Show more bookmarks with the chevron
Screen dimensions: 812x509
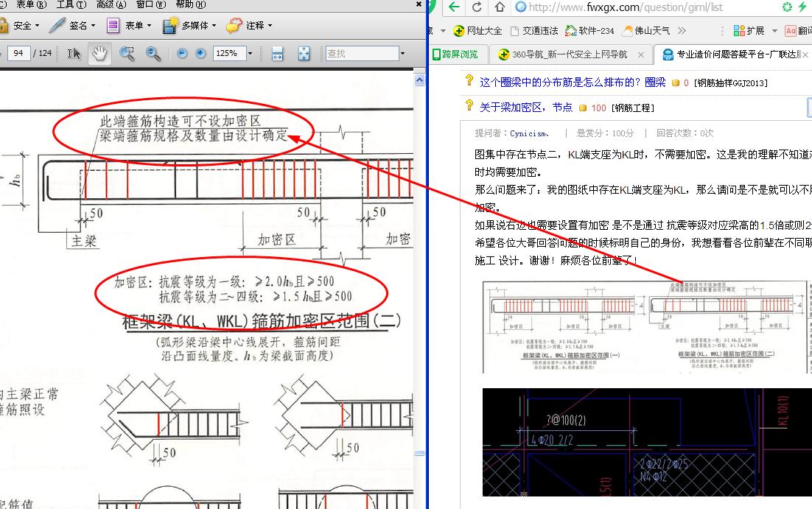coord(682,30)
